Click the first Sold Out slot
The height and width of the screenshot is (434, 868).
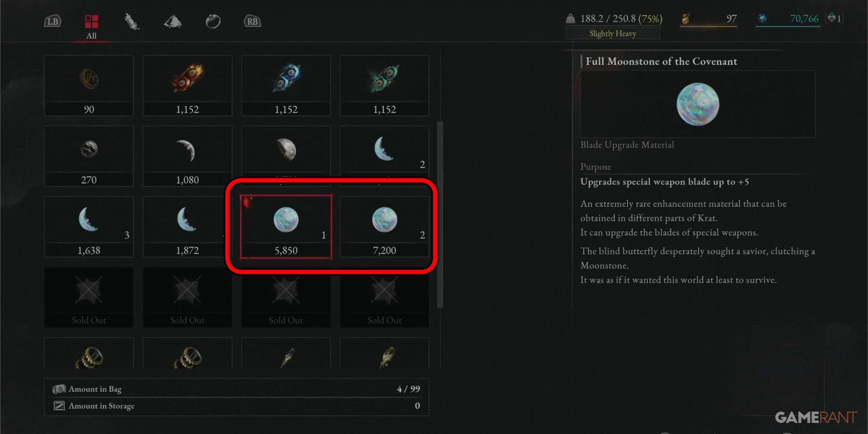click(89, 297)
